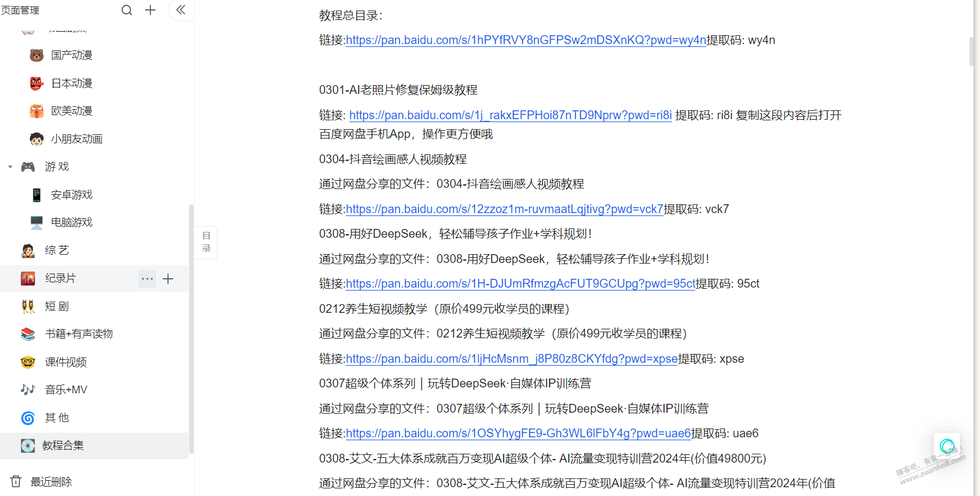Open more options for 纪录片 page
Viewport: 980px width, 496px height.
click(x=147, y=279)
